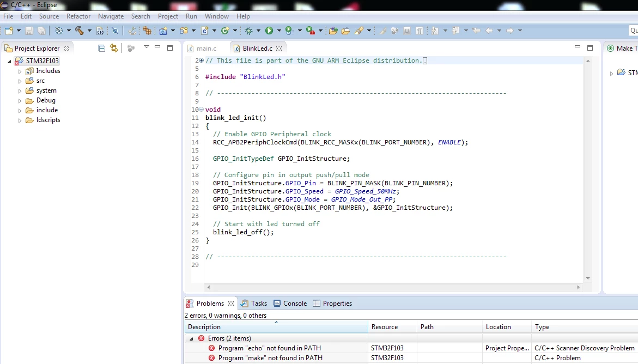Sort by the Resource column header
Viewport: 638px width, 364px height.
(392, 326)
